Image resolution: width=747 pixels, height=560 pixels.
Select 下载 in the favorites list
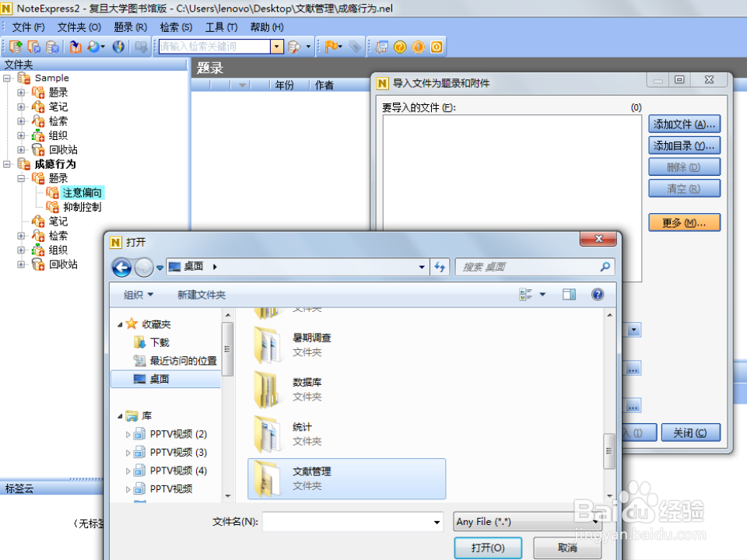(160, 342)
